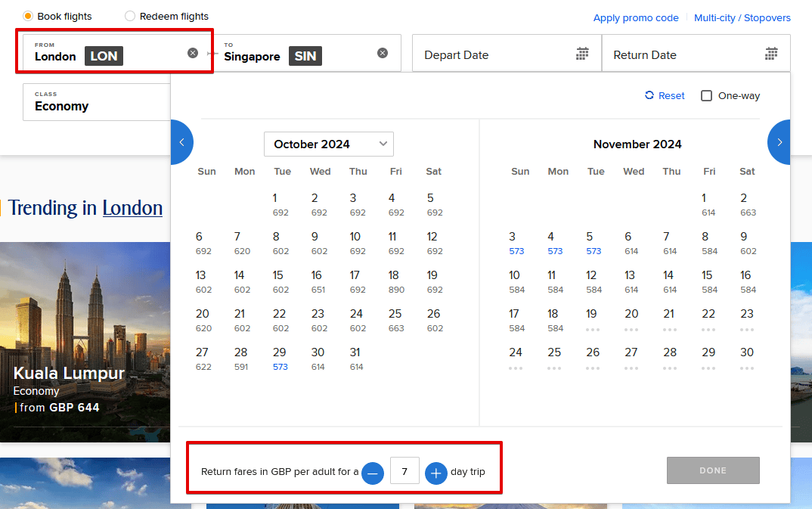This screenshot has height=509, width=812.
Task: Clear the London origin field
Action: 193,53
